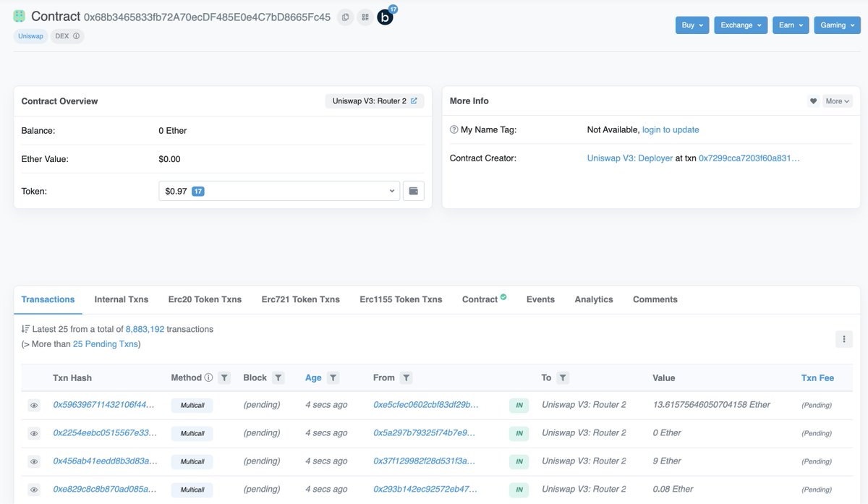This screenshot has height=504, width=868.
Task: Open transaction hash 0xe829c8c8b870ad085a
Action: [104, 490]
